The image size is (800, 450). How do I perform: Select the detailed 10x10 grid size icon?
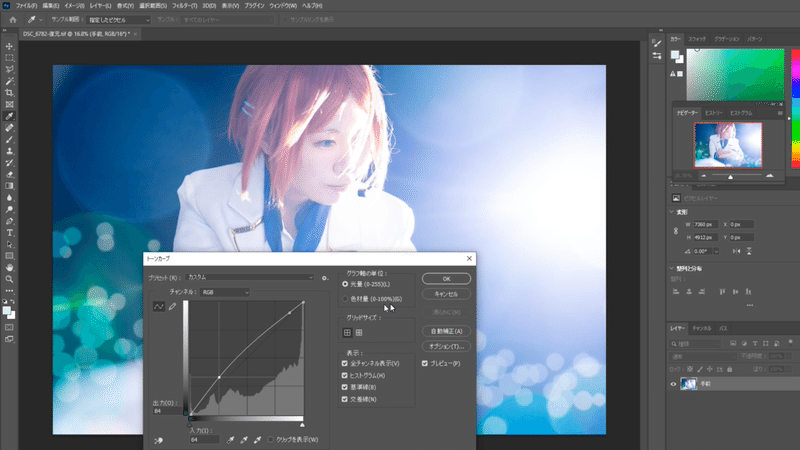click(x=359, y=333)
